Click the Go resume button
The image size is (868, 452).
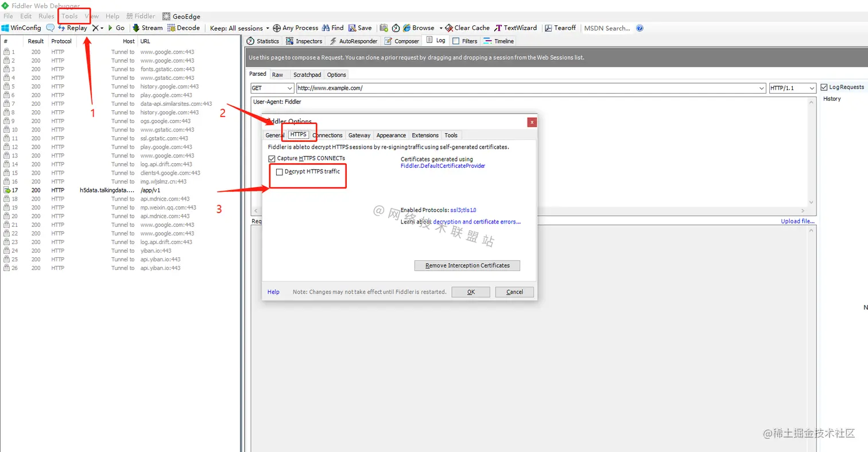coord(116,28)
